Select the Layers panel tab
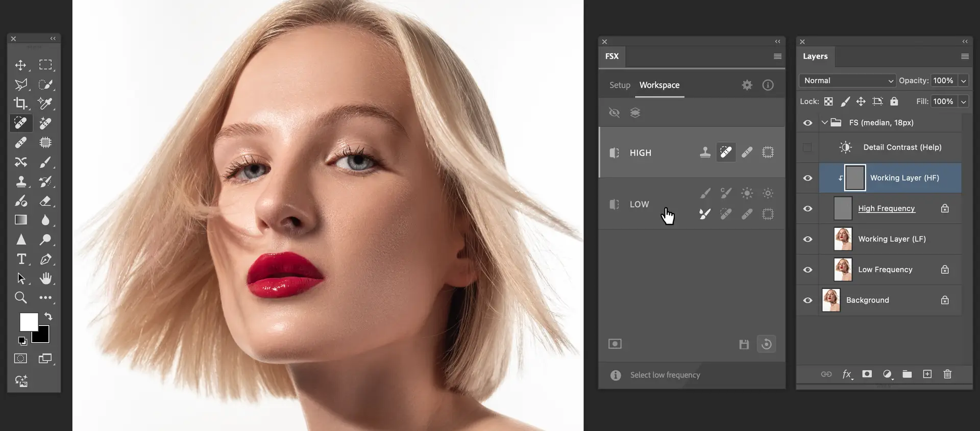The width and height of the screenshot is (980, 431). click(815, 57)
